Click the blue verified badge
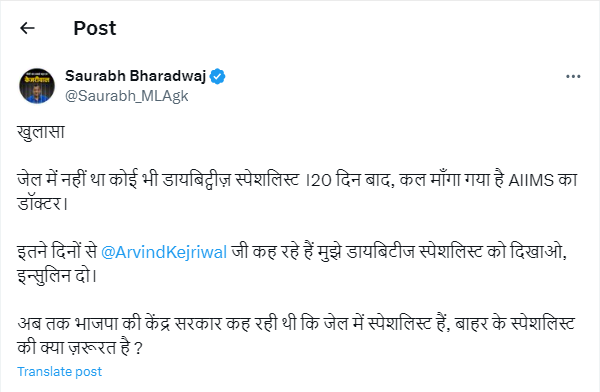 click(217, 77)
